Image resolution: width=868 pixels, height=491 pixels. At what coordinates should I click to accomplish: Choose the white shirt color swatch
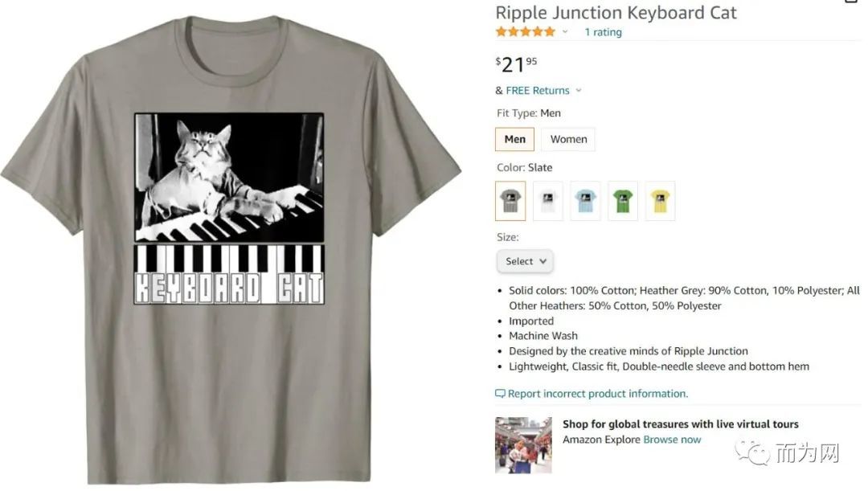click(x=547, y=201)
